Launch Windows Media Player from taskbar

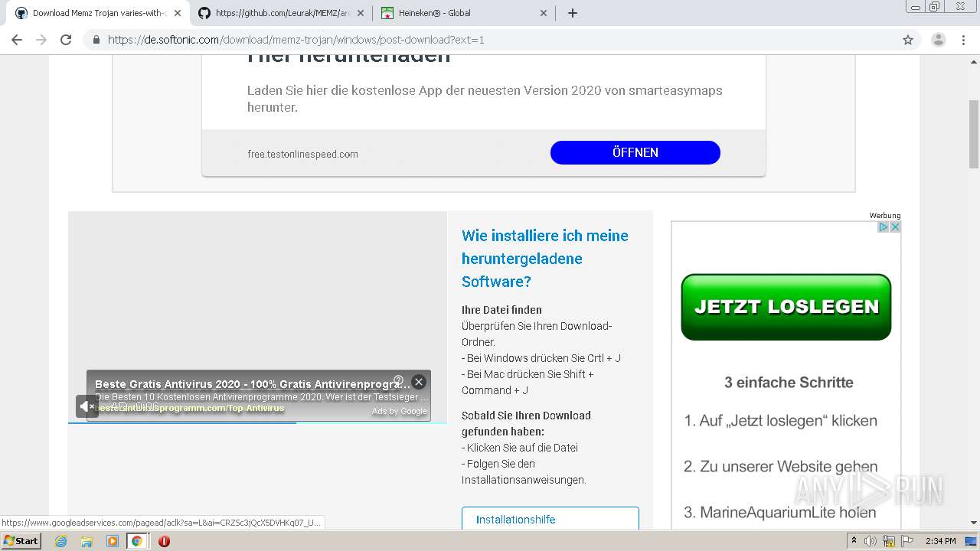tap(113, 541)
